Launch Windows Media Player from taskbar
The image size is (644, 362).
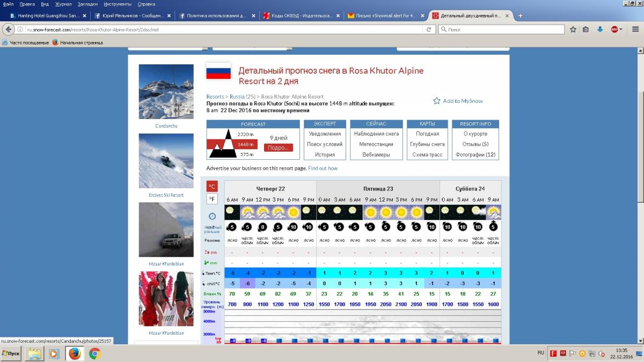click(x=54, y=353)
